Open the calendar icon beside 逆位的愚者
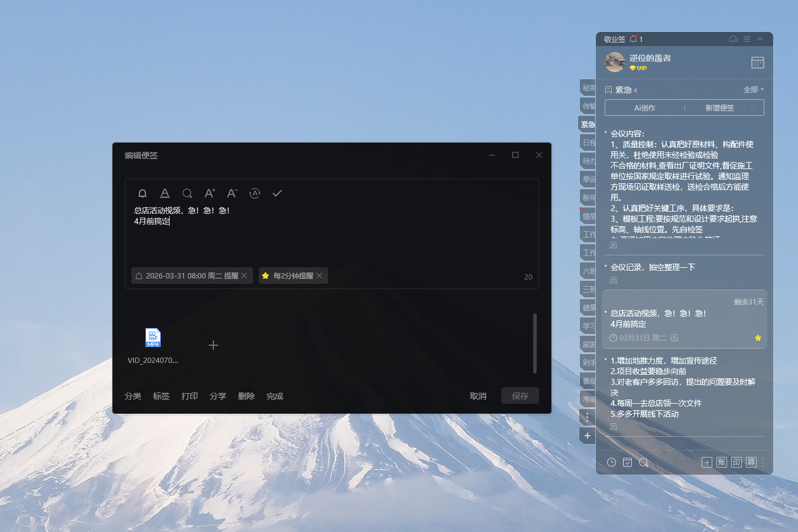Viewport: 798px width, 532px height. (x=757, y=61)
